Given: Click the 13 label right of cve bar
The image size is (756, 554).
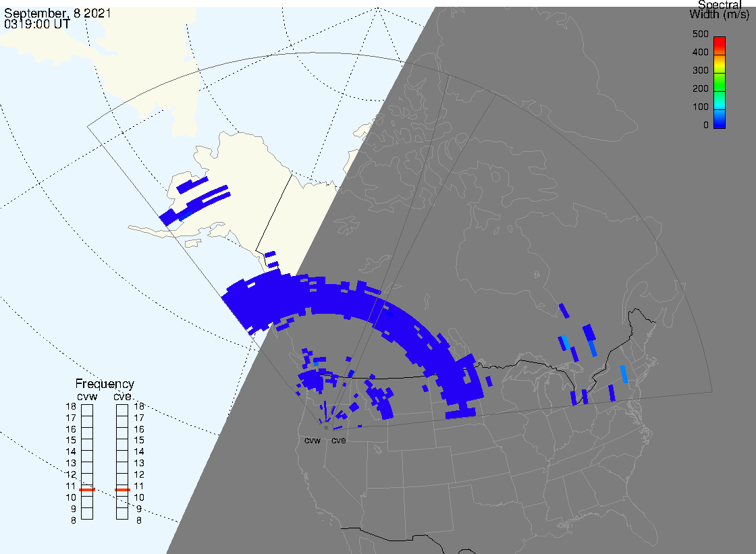Looking at the screenshot, I should (x=139, y=464).
